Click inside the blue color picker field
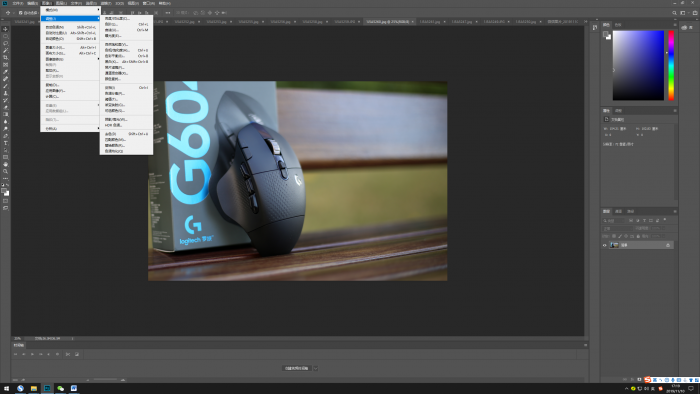The width and height of the screenshot is (700, 394). (638, 65)
